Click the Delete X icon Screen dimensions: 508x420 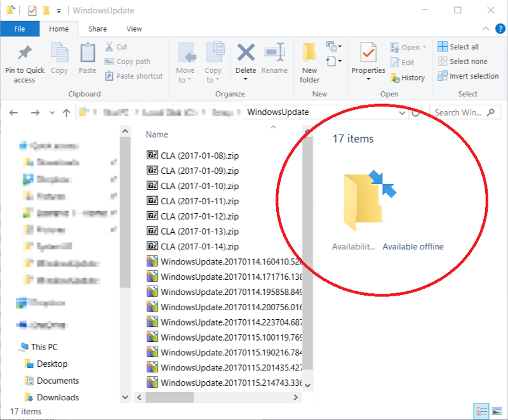click(246, 53)
